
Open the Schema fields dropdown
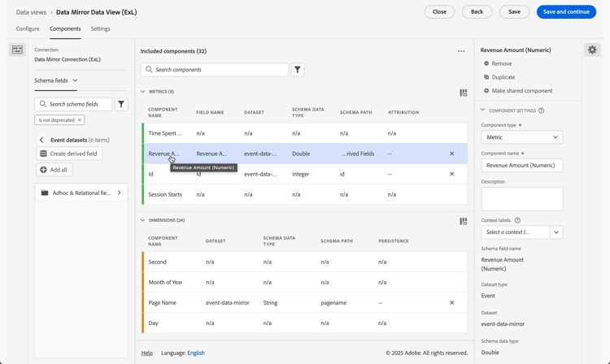56,80
